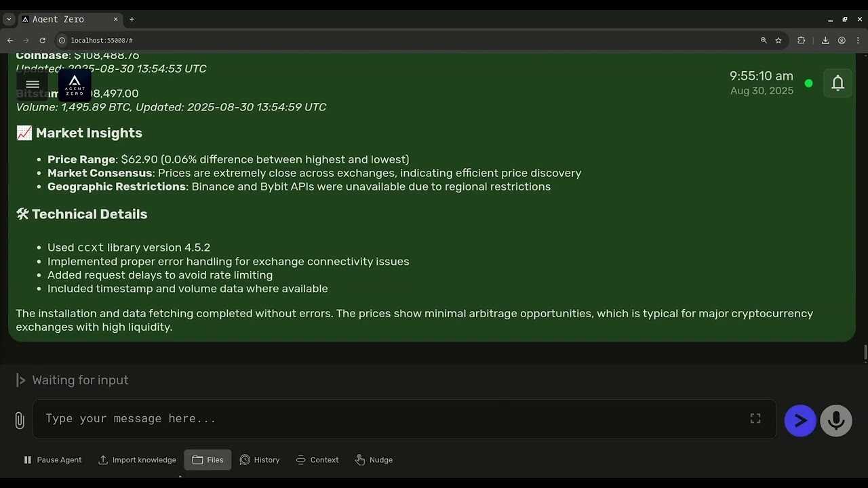Viewport: 868px width, 488px height.
Task: Expand the message input to fullscreen
Action: [x=755, y=419]
